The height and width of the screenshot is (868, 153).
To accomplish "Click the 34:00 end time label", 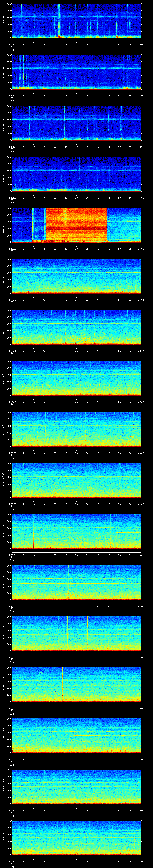I will [x=141, y=249].
